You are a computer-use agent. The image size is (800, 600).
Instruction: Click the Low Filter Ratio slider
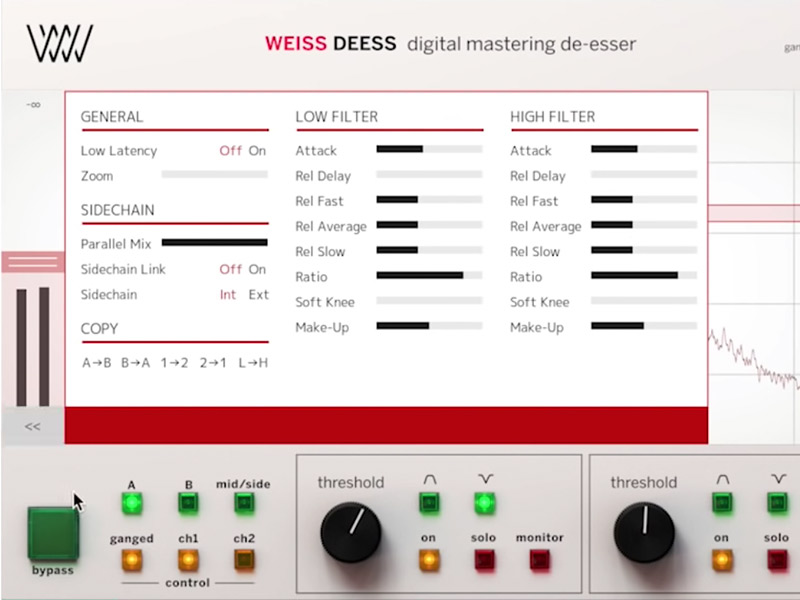tap(429, 276)
